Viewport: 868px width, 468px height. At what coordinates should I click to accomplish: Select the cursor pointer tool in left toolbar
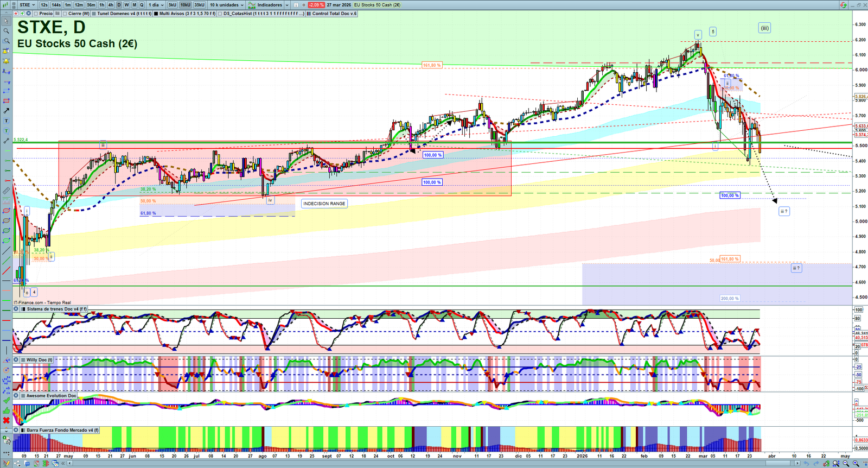6,21
